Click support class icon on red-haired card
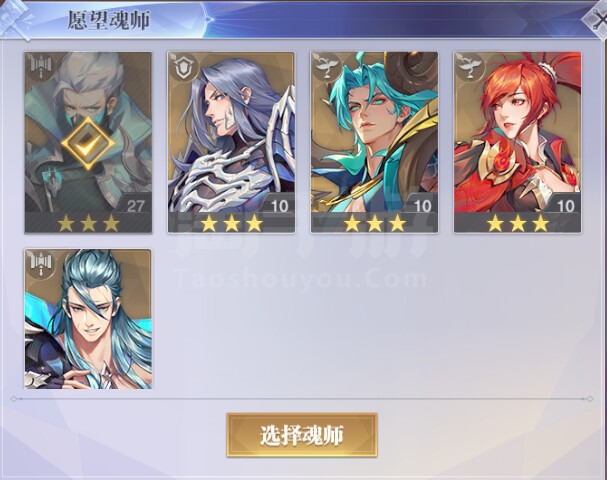This screenshot has height=480, width=607. click(469, 67)
